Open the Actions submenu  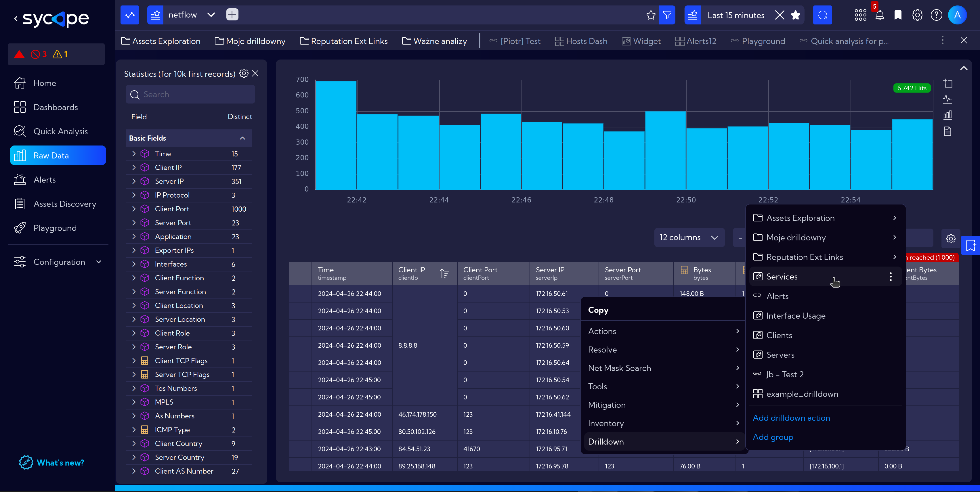click(664, 331)
